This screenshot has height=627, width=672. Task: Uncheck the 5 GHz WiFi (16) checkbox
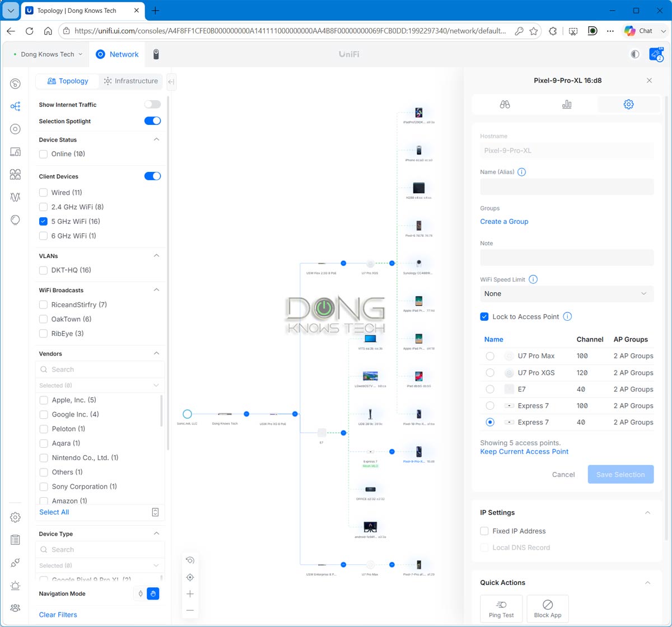click(43, 221)
